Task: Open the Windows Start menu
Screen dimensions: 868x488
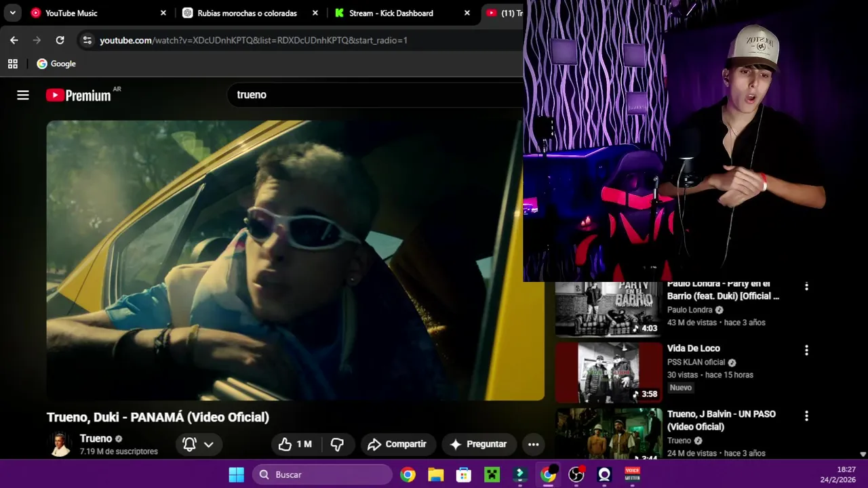Action: tap(236, 474)
